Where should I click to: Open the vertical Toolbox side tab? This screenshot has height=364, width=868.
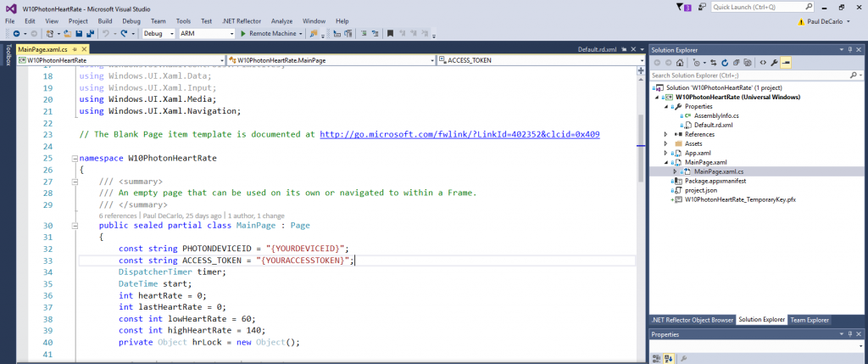click(x=8, y=55)
